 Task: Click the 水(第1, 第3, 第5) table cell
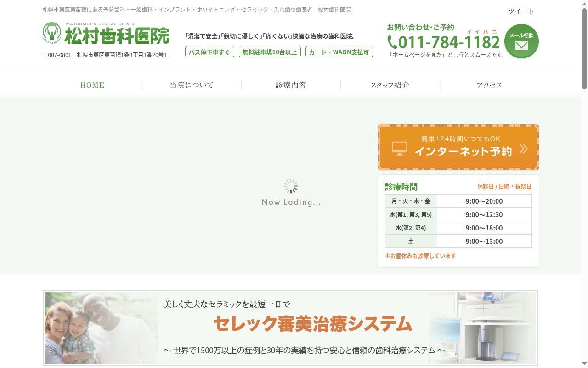point(411,214)
